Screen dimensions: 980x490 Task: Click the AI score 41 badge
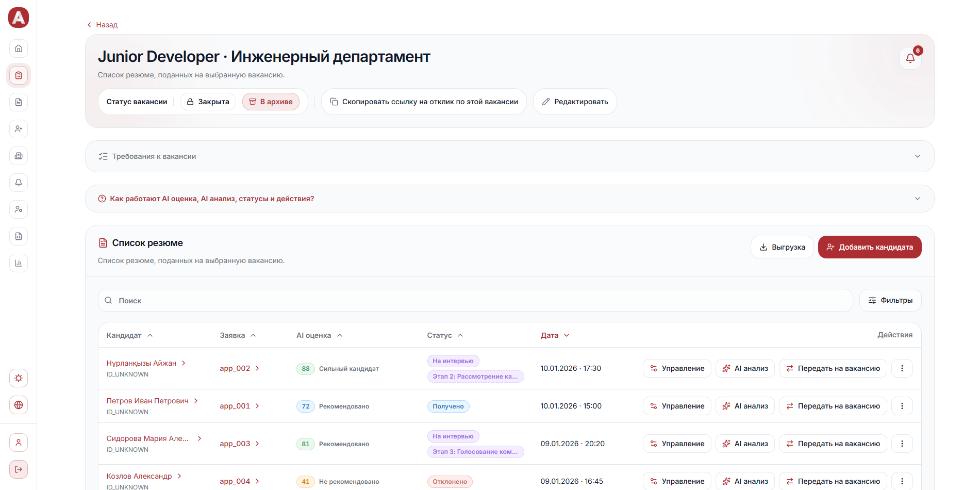tap(306, 482)
